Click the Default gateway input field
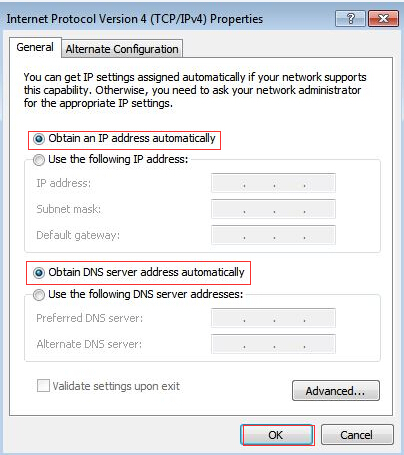The width and height of the screenshot is (404, 455). point(273,235)
